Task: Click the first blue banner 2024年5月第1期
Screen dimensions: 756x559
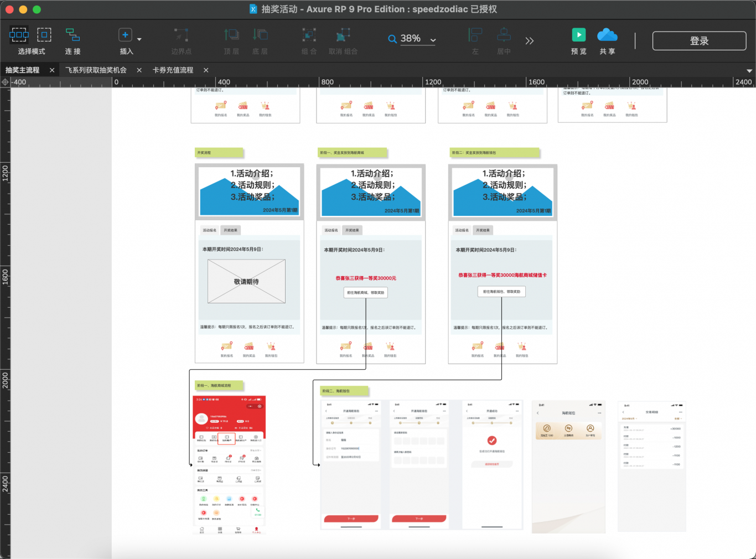Action: coord(249,191)
